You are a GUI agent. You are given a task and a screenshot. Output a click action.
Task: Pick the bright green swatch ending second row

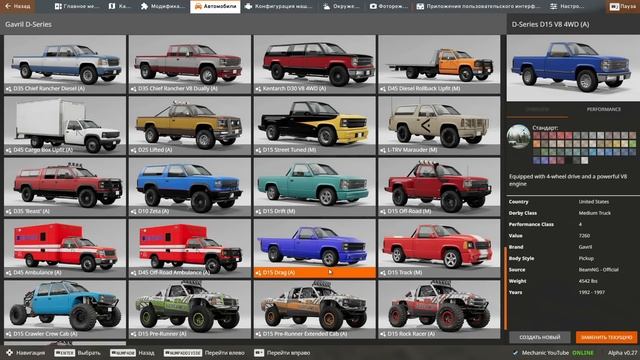click(633, 144)
